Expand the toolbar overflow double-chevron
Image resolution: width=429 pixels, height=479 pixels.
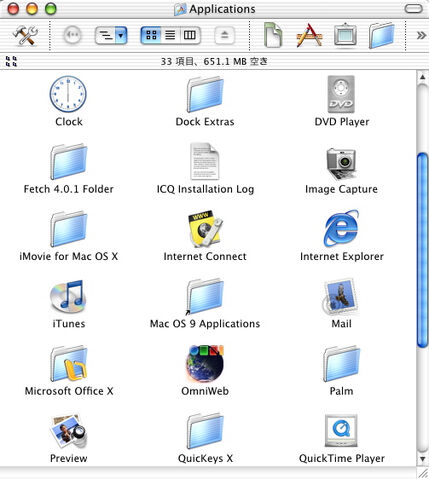click(x=421, y=35)
